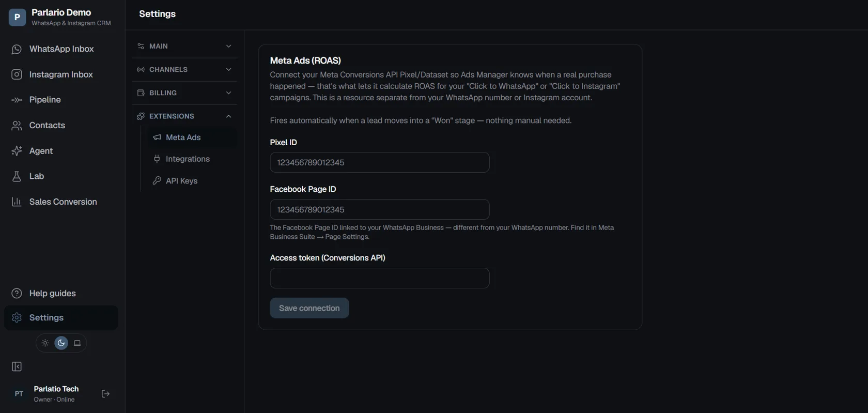868x413 pixels.
Task: Switch to light theme sun icon
Action: click(45, 343)
